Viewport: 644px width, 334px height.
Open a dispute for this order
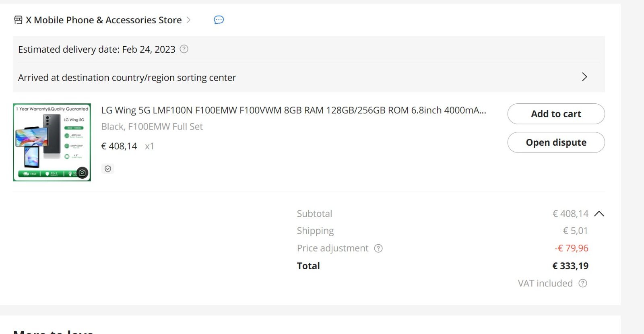click(x=556, y=142)
